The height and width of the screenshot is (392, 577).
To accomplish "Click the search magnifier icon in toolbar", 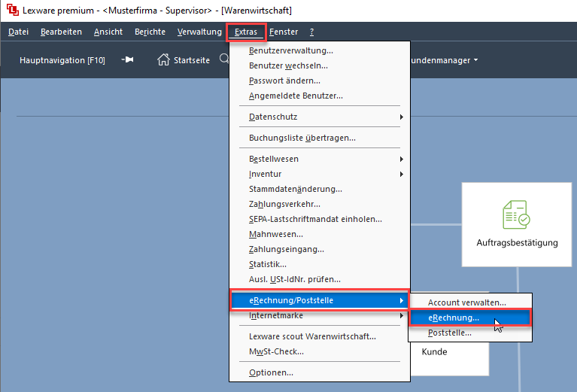I will [224, 59].
